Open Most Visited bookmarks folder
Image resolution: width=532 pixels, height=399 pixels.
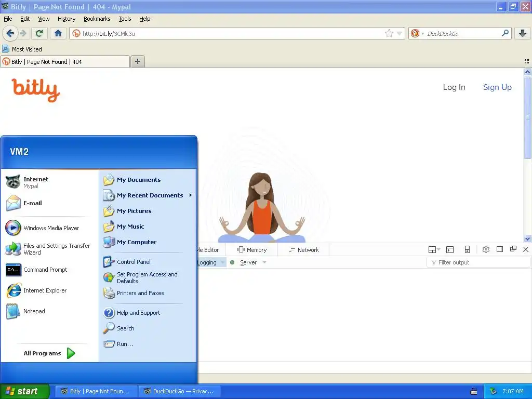point(22,49)
